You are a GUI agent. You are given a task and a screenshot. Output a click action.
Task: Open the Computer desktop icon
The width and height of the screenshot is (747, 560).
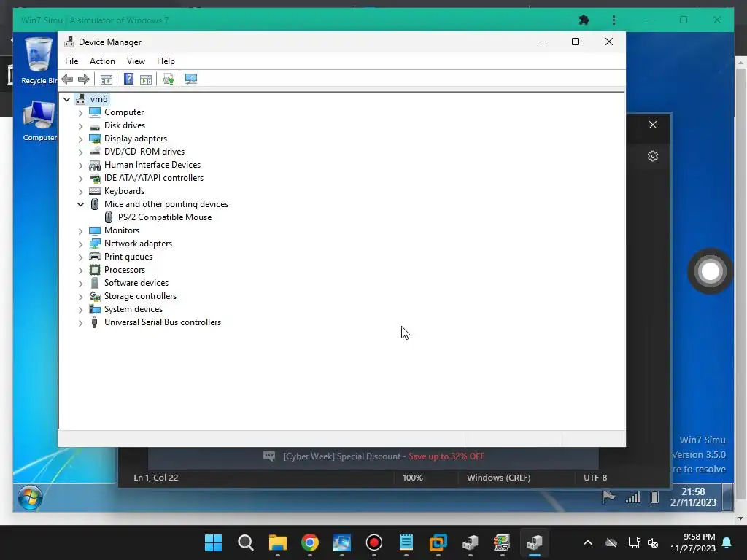(39, 121)
